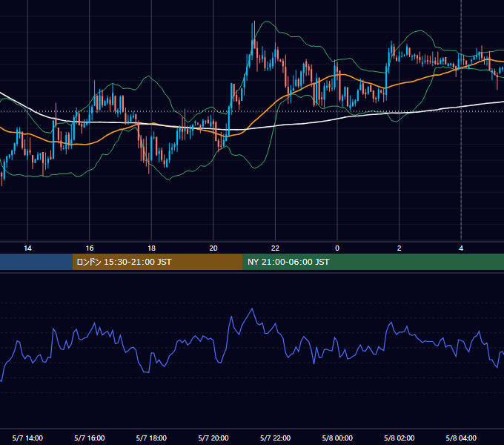Click the 14 hour axis label
The width and height of the screenshot is (504, 445).
(27, 248)
